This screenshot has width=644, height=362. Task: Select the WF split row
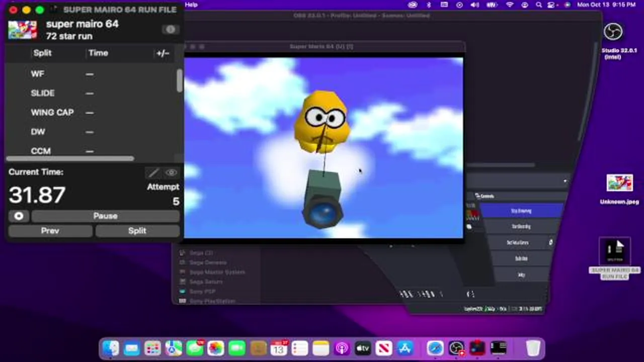pos(91,73)
